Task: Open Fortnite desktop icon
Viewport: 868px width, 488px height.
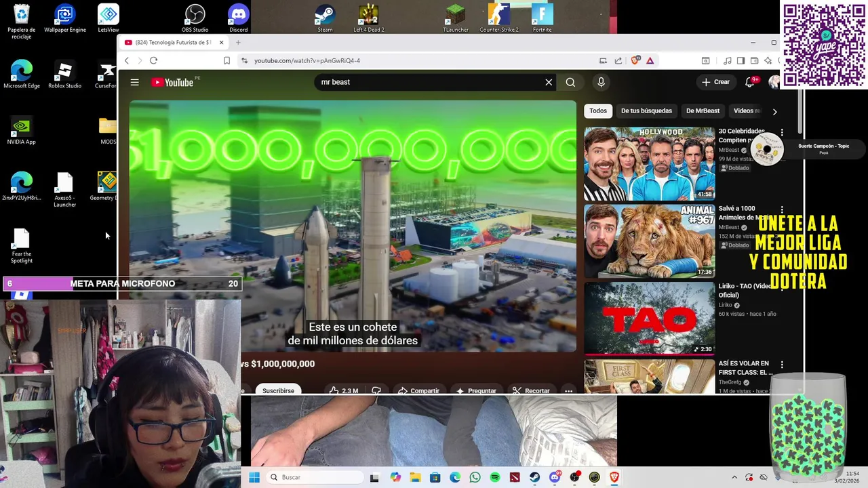Action: click(x=542, y=18)
